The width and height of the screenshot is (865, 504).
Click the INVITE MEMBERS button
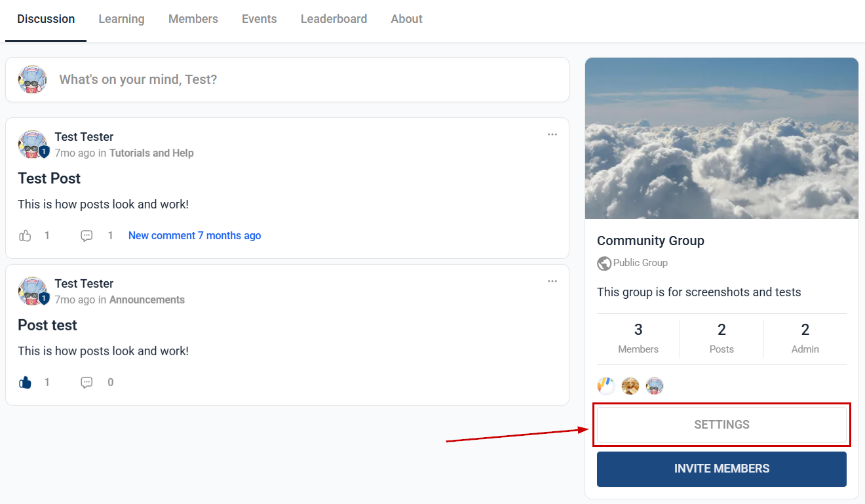[721, 469]
